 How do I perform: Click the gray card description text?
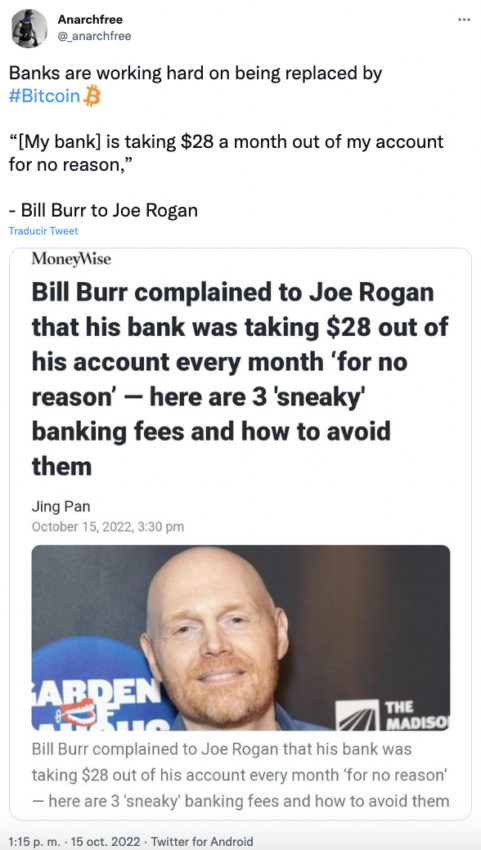[241, 775]
